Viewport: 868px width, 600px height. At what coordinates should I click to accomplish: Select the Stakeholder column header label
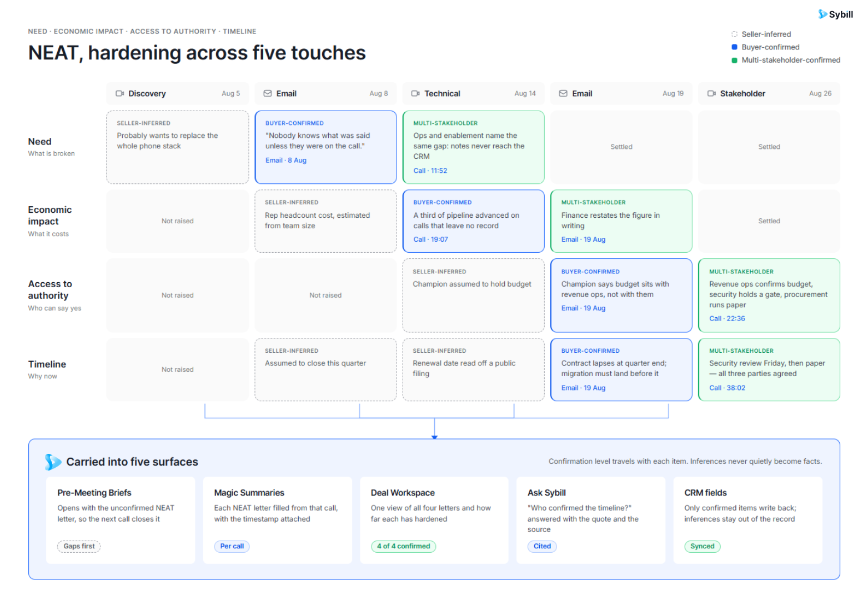pyautogui.click(x=742, y=93)
